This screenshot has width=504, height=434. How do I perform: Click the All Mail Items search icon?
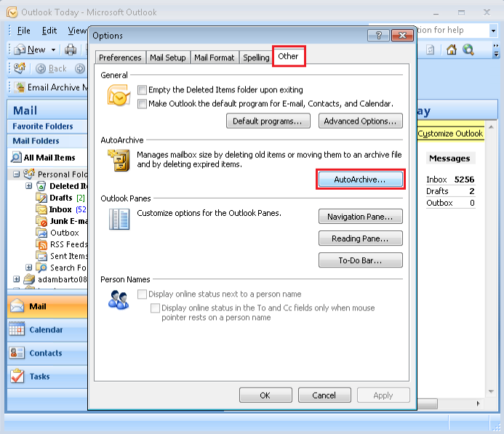coord(16,158)
